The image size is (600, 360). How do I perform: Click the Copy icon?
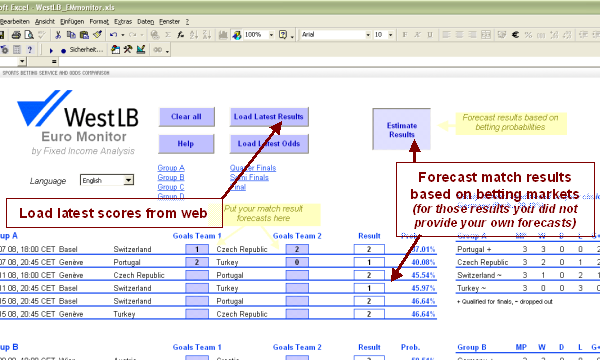(x=71, y=35)
